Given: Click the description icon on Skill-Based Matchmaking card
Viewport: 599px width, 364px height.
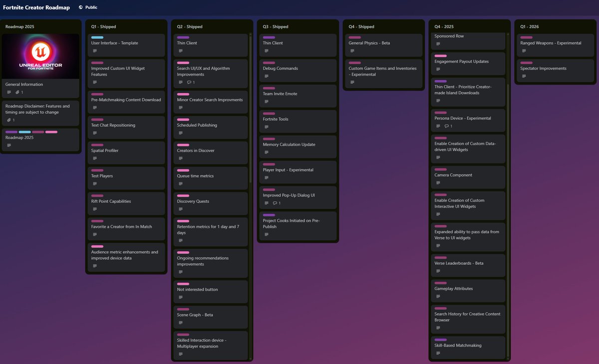Looking at the screenshot, I should pos(438,353).
